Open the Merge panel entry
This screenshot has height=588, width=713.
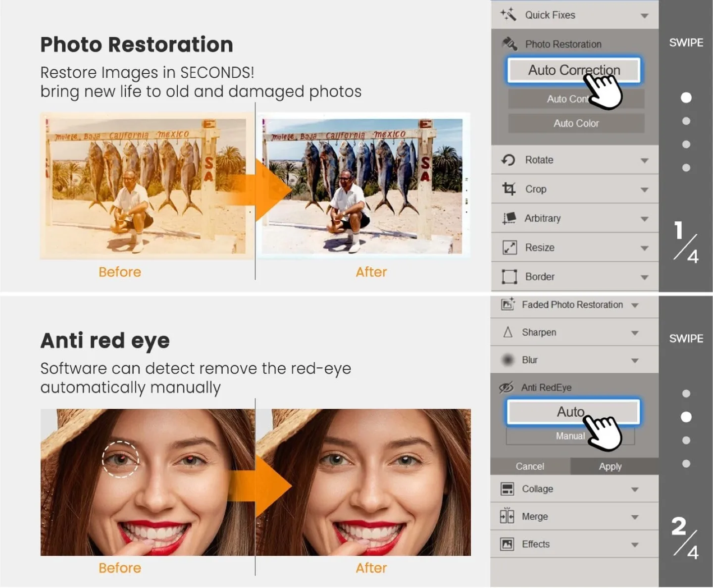tap(534, 516)
